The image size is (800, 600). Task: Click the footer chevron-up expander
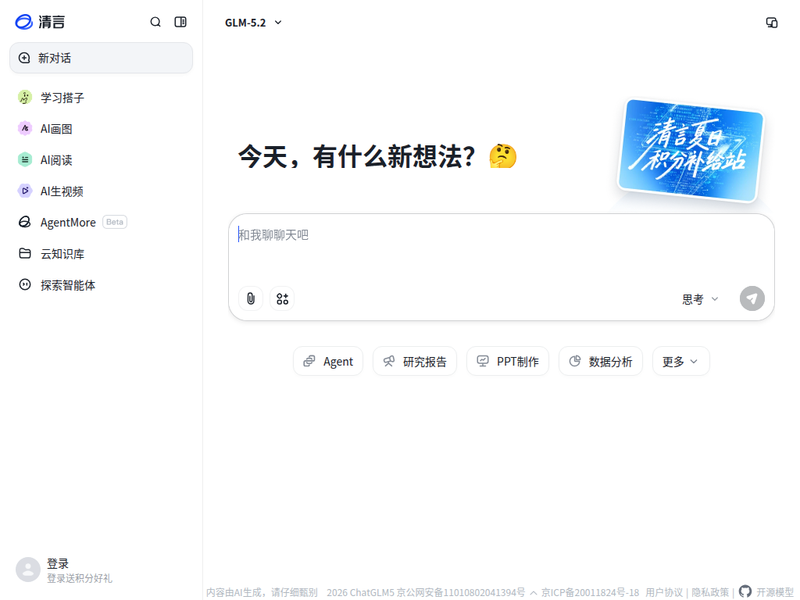(x=533, y=593)
